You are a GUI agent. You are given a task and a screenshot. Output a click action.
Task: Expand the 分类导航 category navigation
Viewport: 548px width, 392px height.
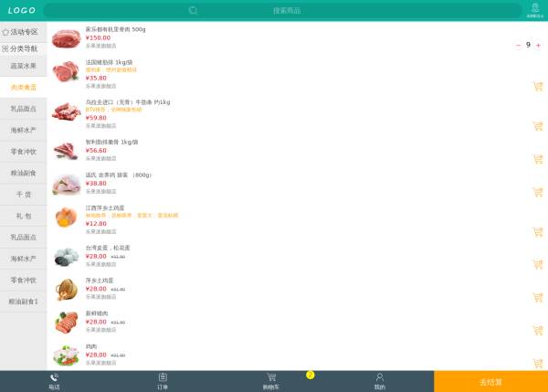point(23,48)
